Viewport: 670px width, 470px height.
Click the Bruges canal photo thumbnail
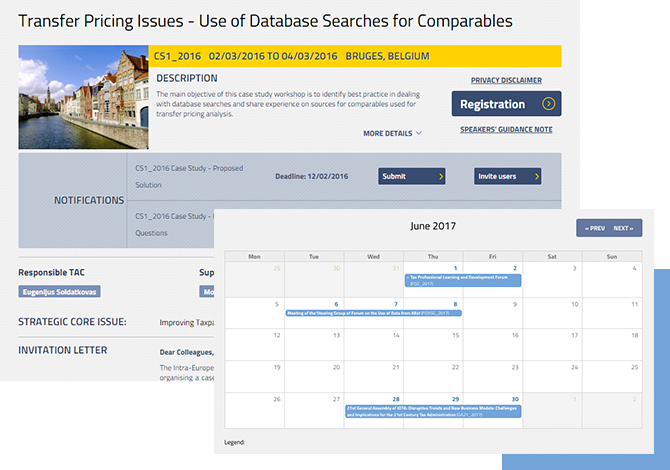click(x=83, y=97)
